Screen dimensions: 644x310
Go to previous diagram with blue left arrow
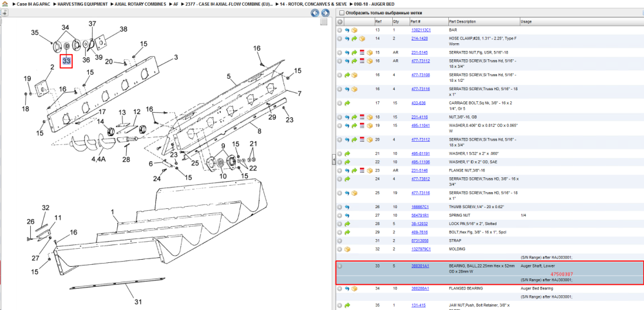point(316,13)
